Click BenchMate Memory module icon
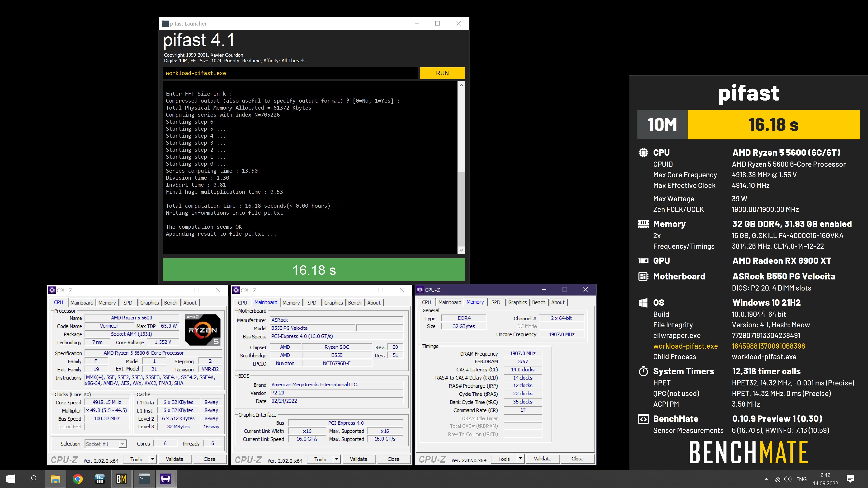Screen dimensions: 868x488 pos(643,224)
